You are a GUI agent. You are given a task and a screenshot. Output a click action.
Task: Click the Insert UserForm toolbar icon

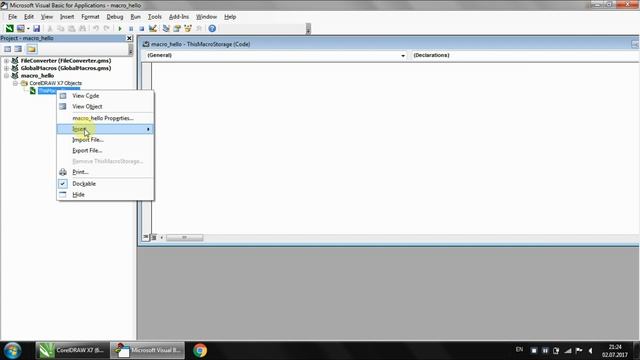tap(20, 29)
